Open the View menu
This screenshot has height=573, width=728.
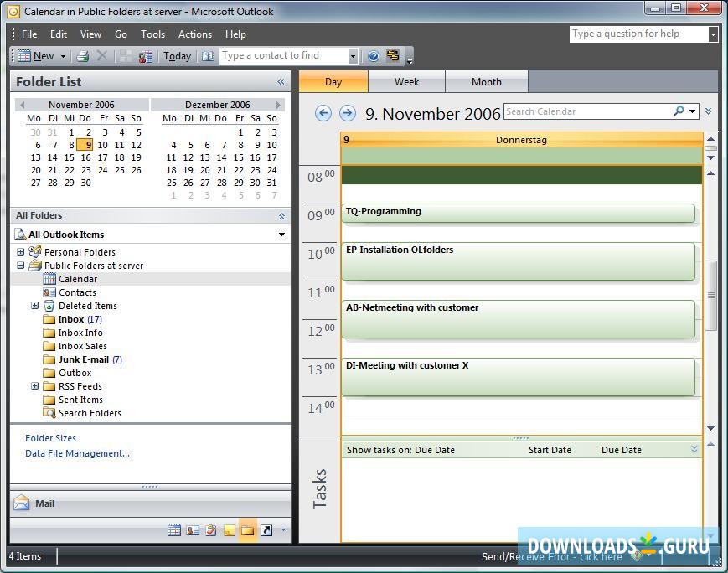[90, 34]
